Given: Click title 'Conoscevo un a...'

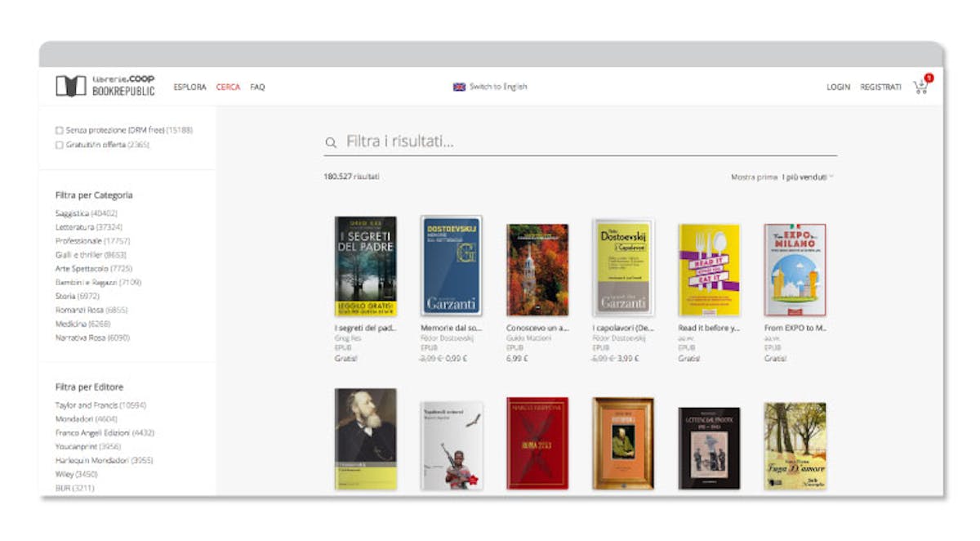Looking at the screenshot, I should point(537,328).
